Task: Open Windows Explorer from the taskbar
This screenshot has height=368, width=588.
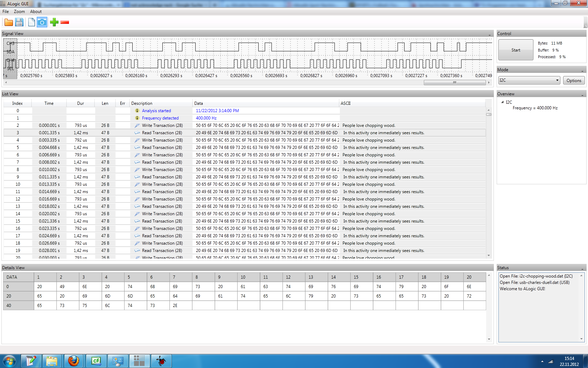Action: 52,361
